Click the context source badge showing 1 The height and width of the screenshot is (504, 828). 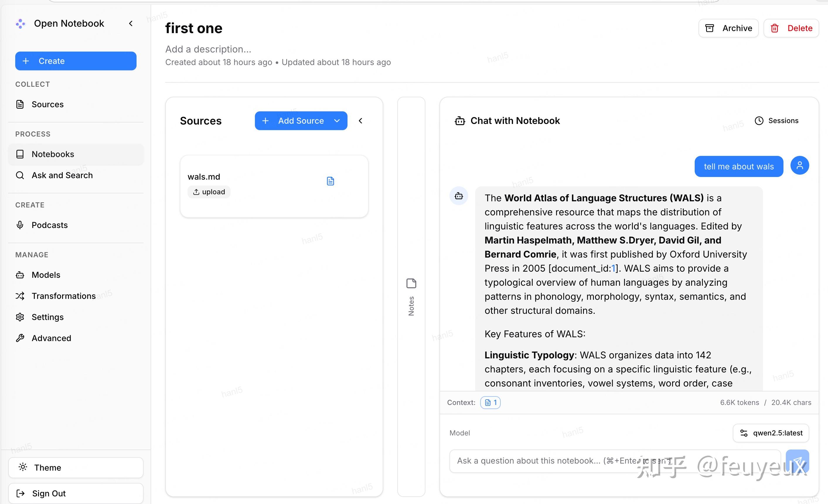tap(490, 403)
